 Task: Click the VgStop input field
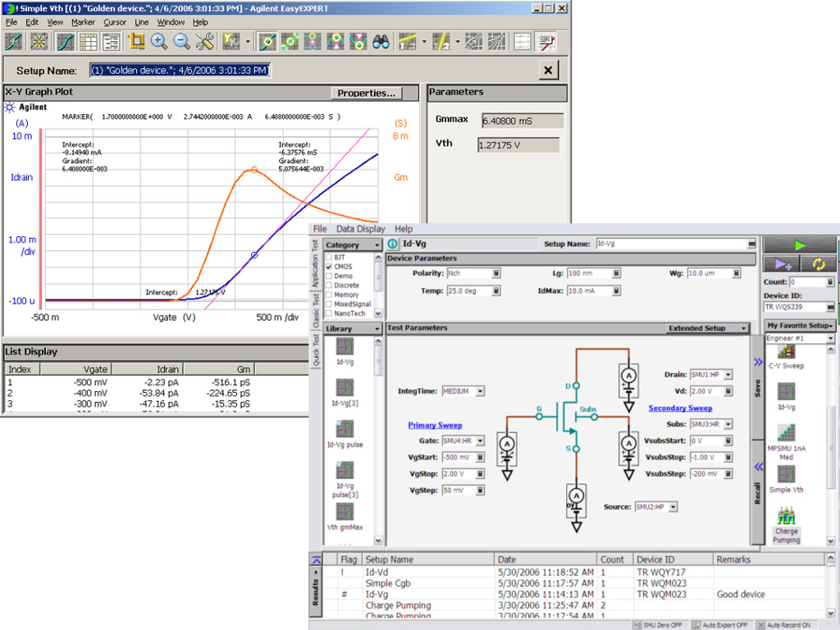pyautogui.click(x=459, y=474)
